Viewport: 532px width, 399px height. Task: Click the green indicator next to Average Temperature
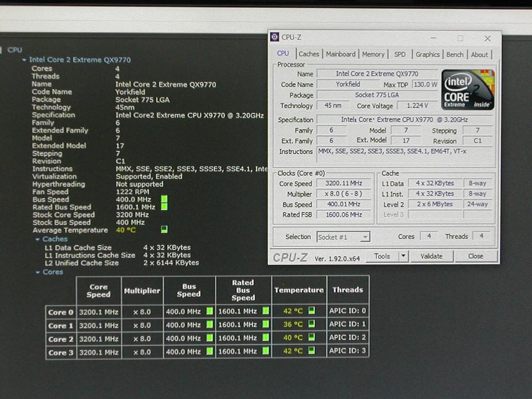point(163,229)
